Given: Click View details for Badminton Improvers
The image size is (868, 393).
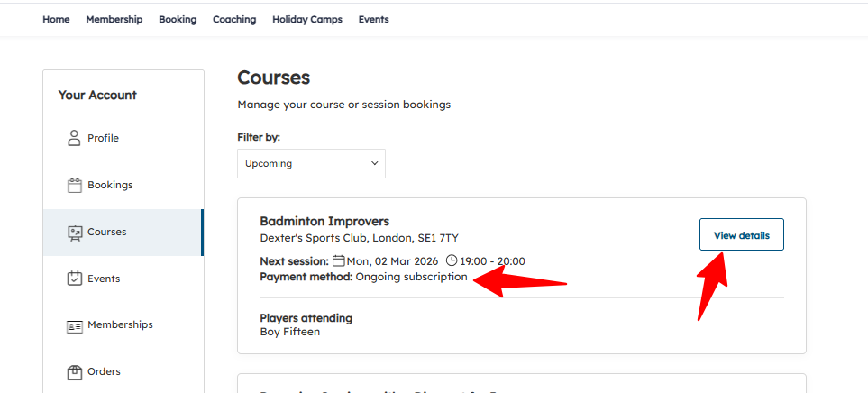Looking at the screenshot, I should (742, 235).
